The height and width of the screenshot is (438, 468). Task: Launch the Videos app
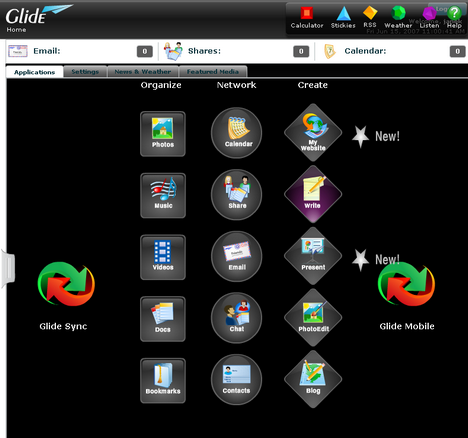coord(163,257)
